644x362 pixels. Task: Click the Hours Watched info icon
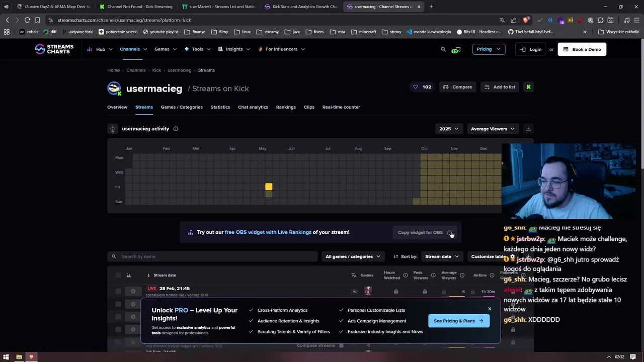point(405,275)
